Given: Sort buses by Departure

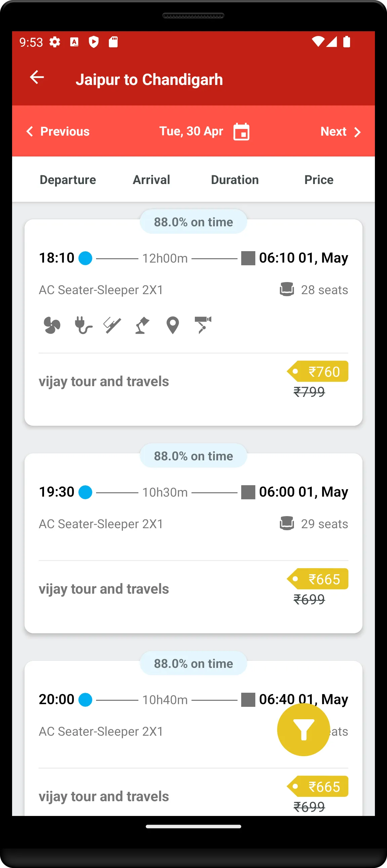Looking at the screenshot, I should tap(68, 180).
